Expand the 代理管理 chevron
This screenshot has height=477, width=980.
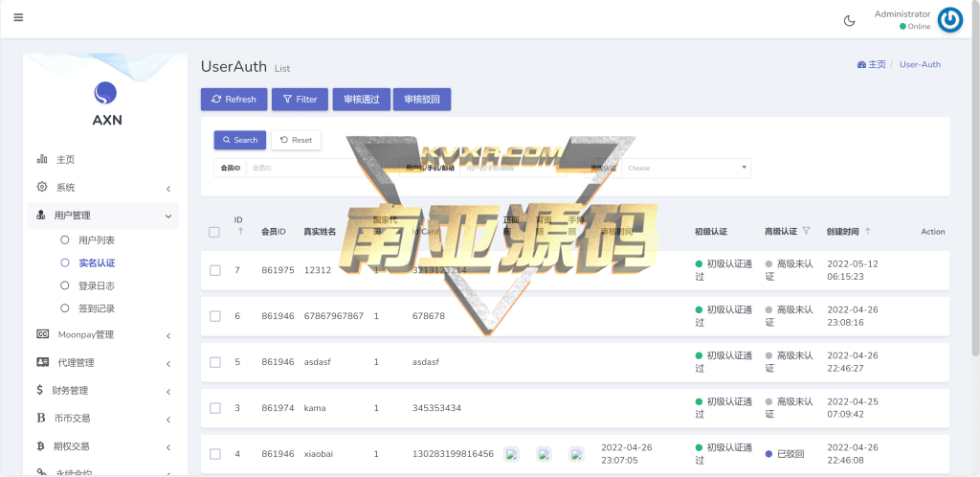point(168,364)
